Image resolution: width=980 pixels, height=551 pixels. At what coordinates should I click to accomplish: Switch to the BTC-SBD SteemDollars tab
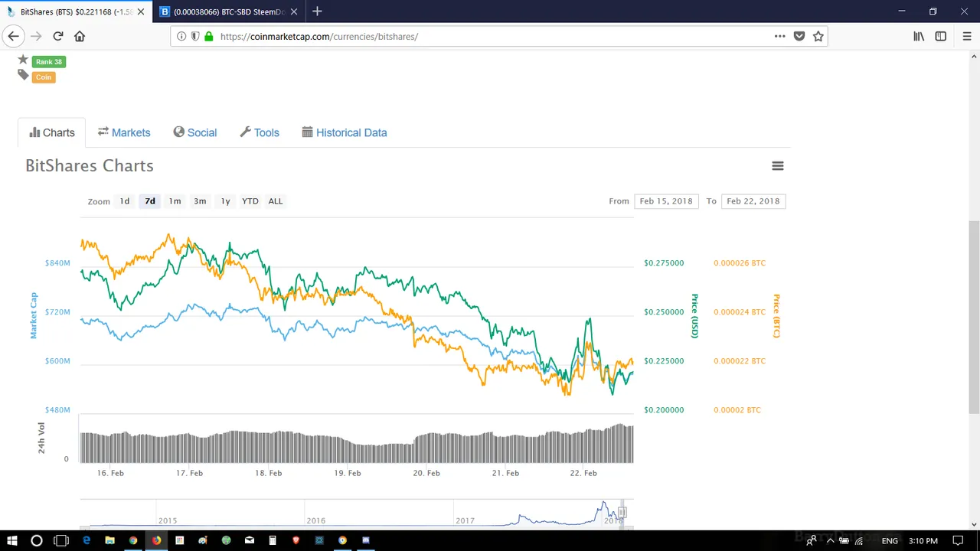pos(228,11)
